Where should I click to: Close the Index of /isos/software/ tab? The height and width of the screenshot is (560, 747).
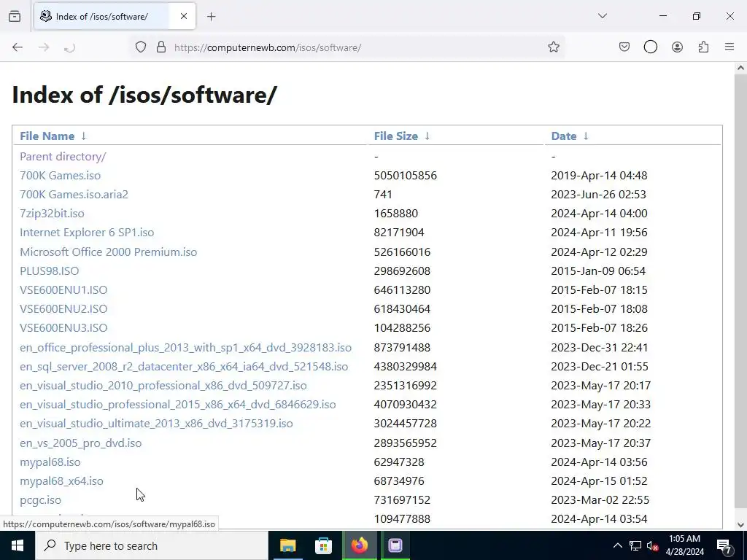coord(184,16)
